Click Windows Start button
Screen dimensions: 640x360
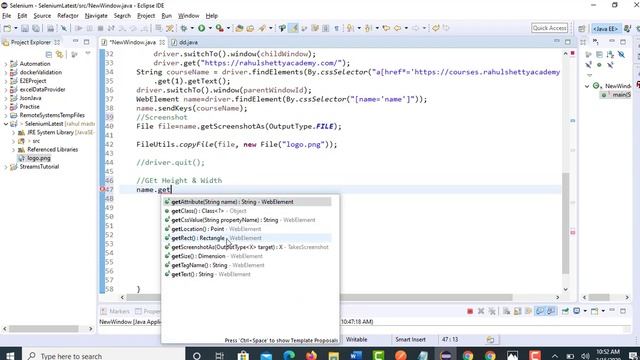coord(10,355)
